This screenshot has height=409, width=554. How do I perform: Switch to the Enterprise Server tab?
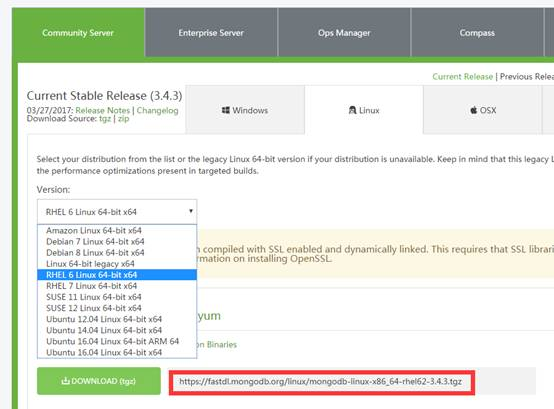point(211,32)
